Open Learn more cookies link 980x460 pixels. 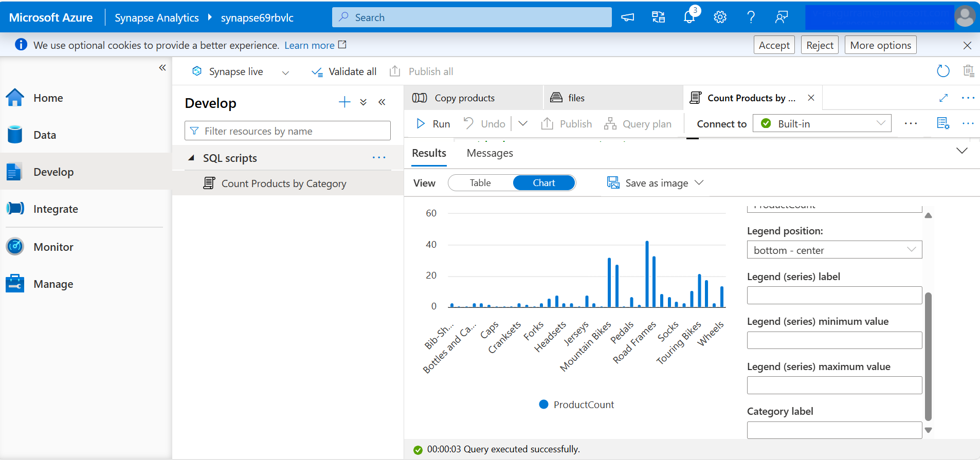[x=315, y=45]
